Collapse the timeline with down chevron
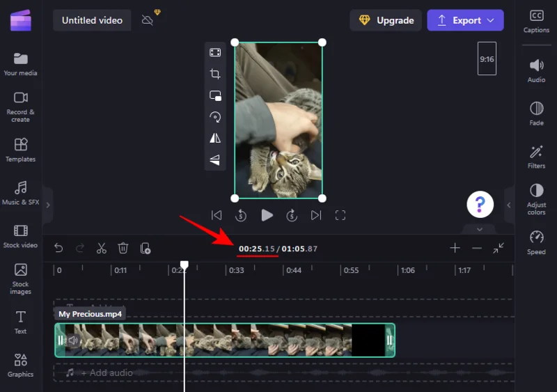The image size is (557, 392). [x=480, y=230]
